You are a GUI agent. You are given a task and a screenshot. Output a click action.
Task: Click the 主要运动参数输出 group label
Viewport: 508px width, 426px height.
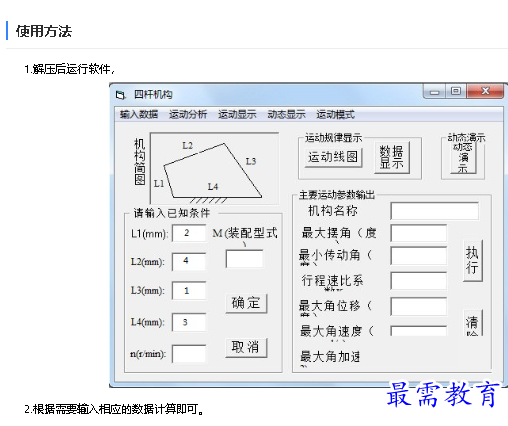click(337, 195)
